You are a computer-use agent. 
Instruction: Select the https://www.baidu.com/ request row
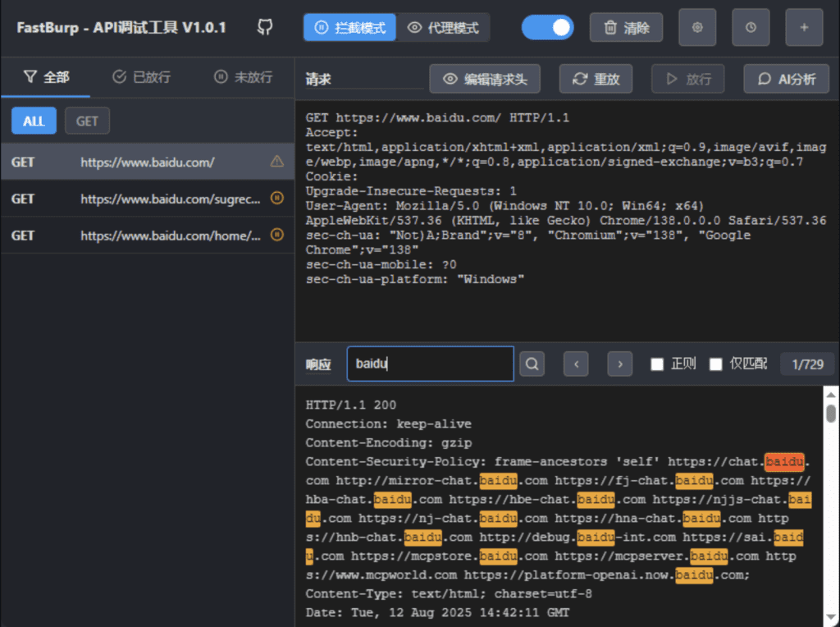coord(148,162)
